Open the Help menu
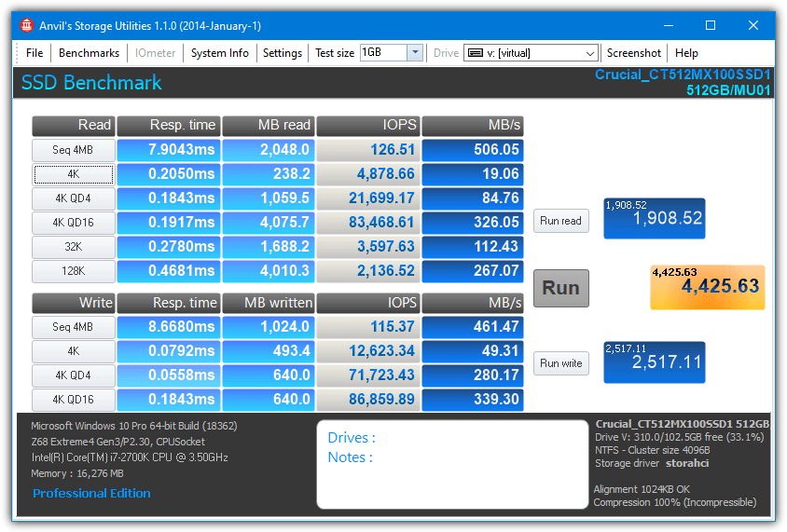 pos(686,53)
